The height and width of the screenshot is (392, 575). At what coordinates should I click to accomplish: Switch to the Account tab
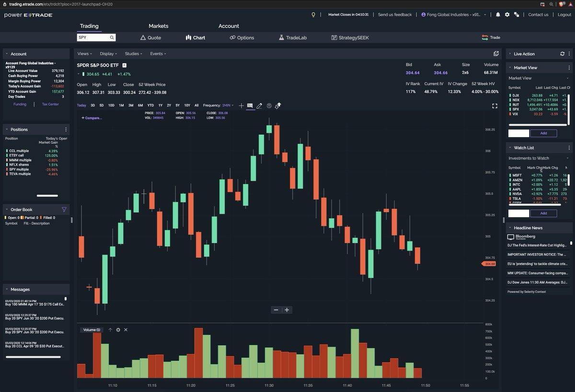(229, 26)
